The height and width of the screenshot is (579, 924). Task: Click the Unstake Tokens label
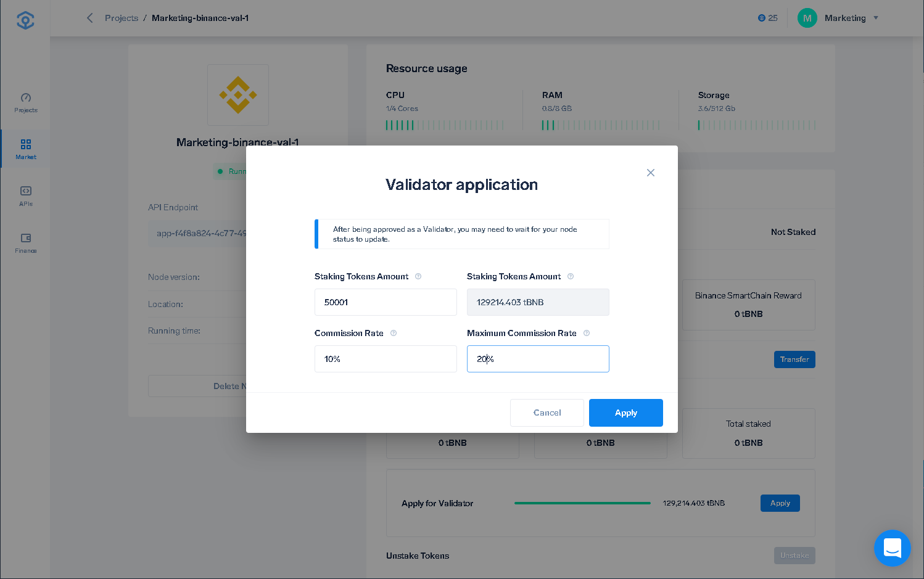(418, 556)
